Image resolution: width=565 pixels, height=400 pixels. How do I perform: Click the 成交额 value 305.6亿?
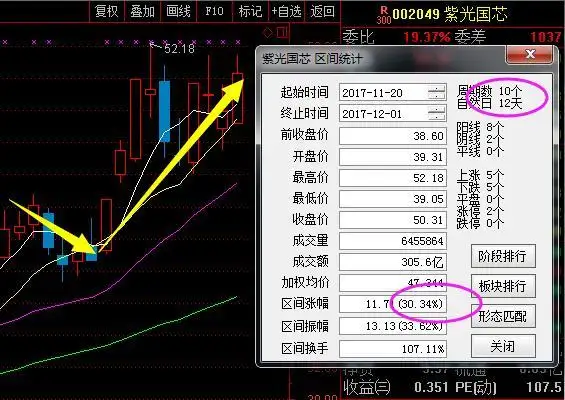coord(393,262)
